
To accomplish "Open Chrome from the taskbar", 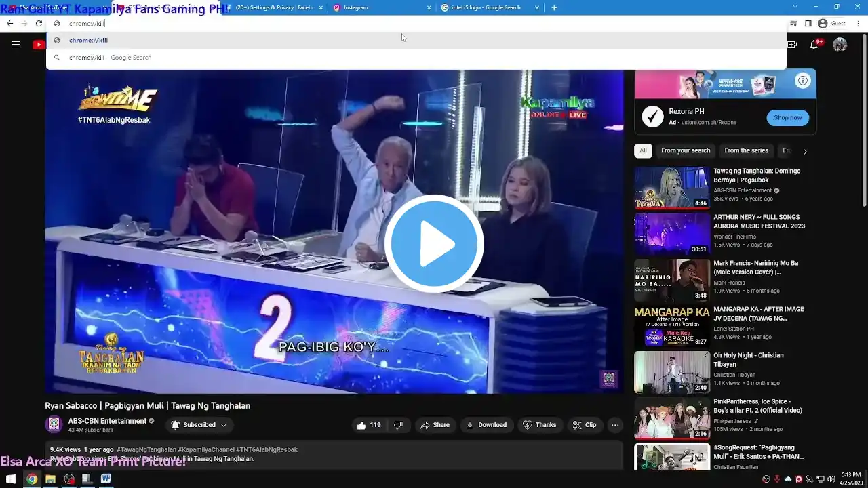I will (x=31, y=479).
